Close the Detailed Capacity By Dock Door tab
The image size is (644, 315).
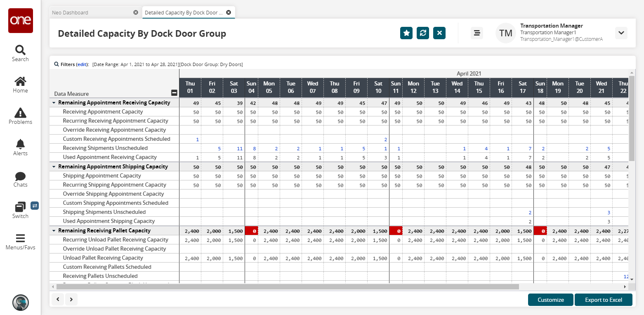pos(229,13)
